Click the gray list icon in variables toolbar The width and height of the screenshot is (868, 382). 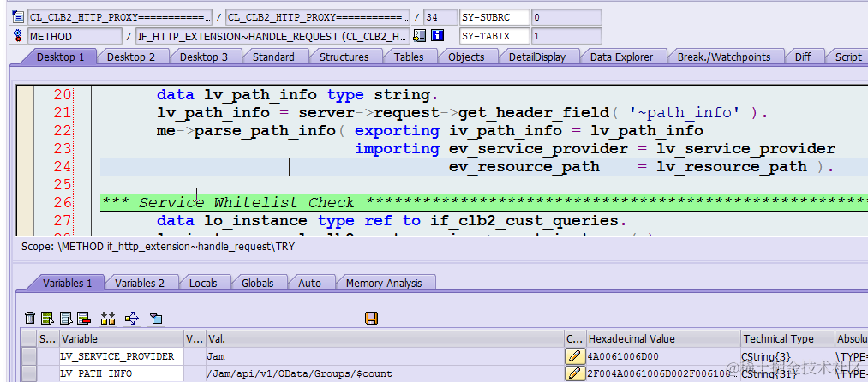[66, 319]
